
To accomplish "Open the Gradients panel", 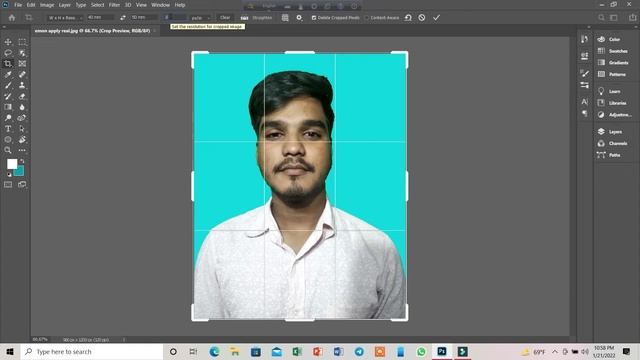I will [x=613, y=62].
